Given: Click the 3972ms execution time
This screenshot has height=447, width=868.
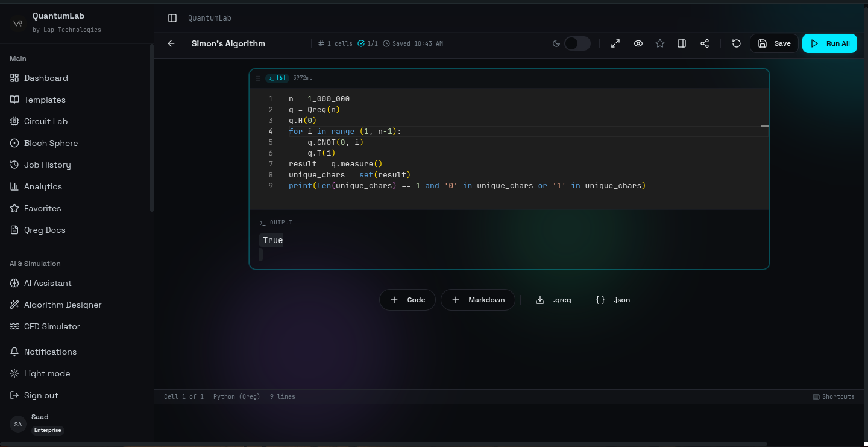Looking at the screenshot, I should (303, 78).
